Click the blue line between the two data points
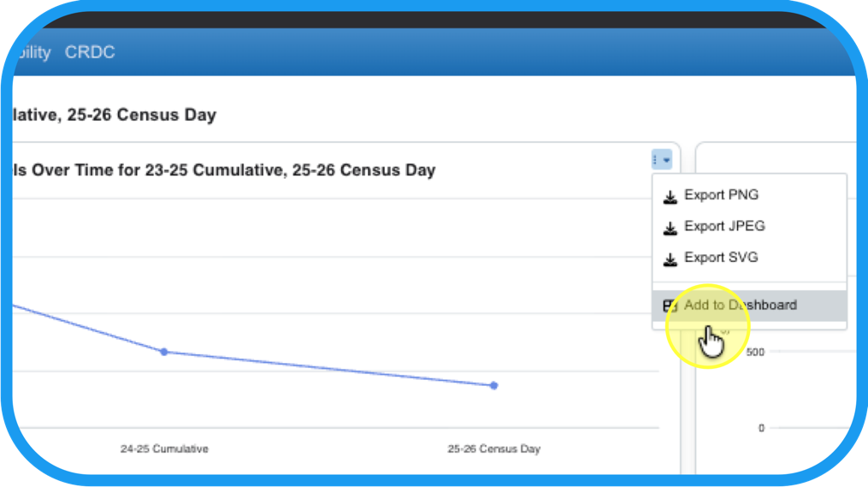Image resolution: width=868 pixels, height=487 pixels. coord(329,369)
